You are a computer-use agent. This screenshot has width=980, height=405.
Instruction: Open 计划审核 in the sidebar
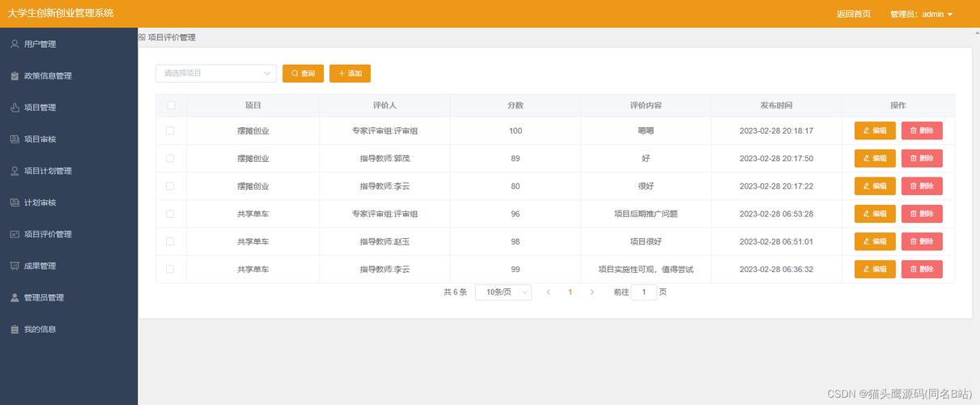tap(69, 202)
